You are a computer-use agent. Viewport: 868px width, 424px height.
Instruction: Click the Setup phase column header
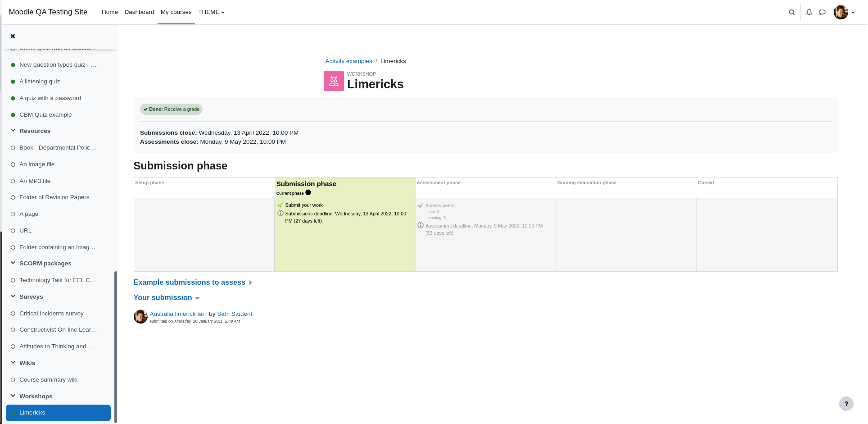(x=149, y=182)
